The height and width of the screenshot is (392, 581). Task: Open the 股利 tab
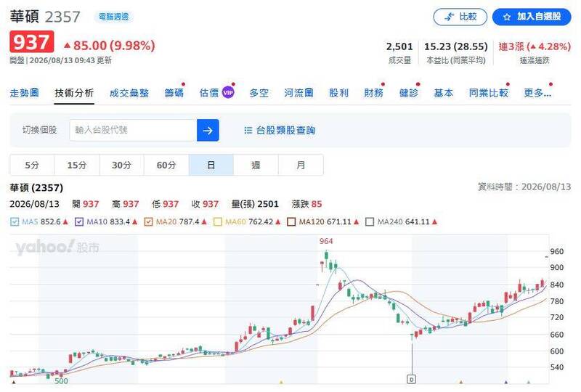click(338, 93)
